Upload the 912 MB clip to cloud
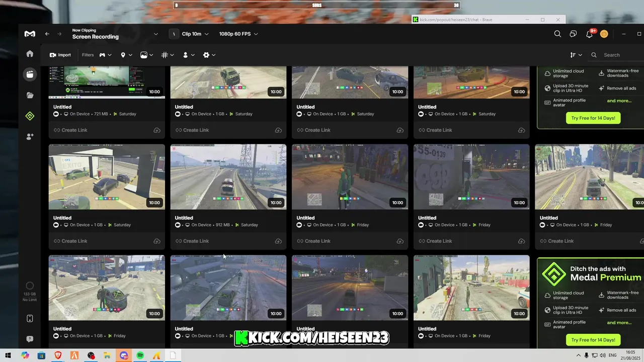 [278, 241]
